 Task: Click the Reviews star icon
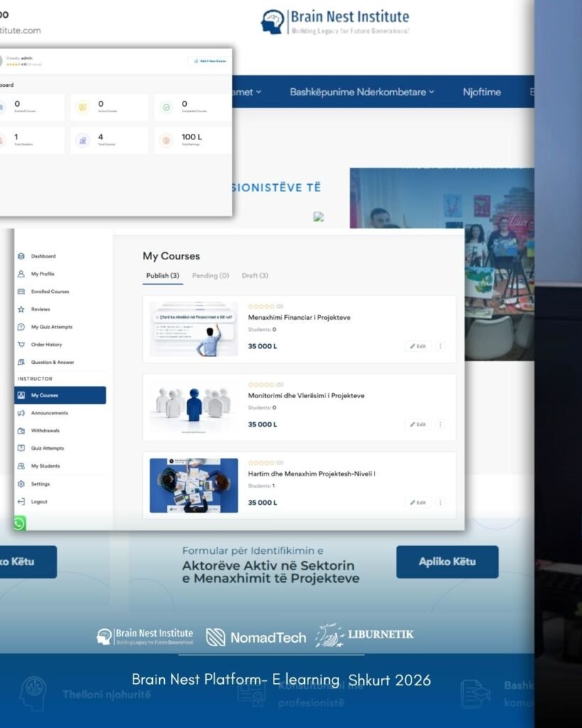[21, 309]
